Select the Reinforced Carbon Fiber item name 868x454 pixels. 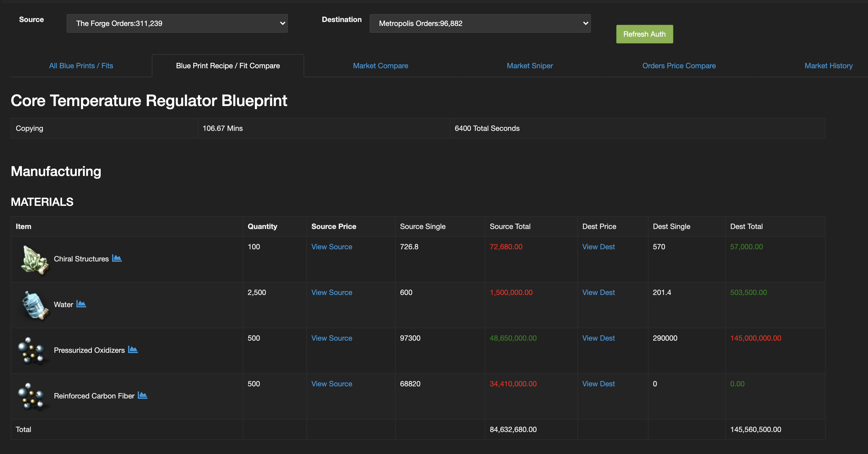point(94,396)
